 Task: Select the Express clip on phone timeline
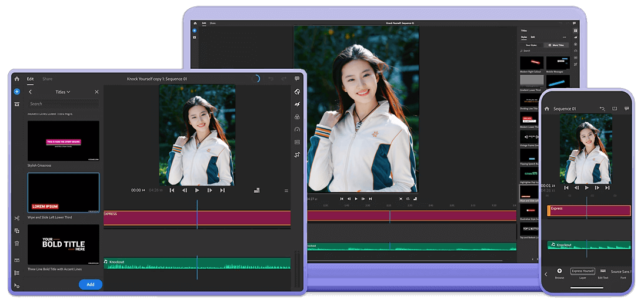(589, 210)
